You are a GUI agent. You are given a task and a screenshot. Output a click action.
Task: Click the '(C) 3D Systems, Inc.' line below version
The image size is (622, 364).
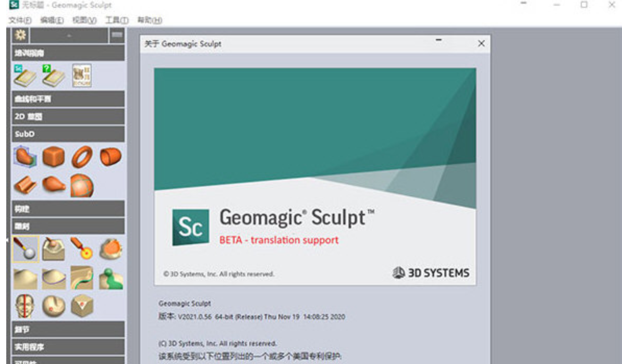pyautogui.click(x=218, y=343)
